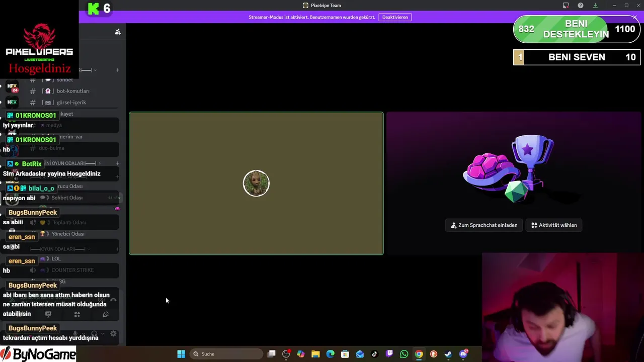Click the invite members icon by the server header
This screenshot has width=644, height=362.
click(x=118, y=32)
